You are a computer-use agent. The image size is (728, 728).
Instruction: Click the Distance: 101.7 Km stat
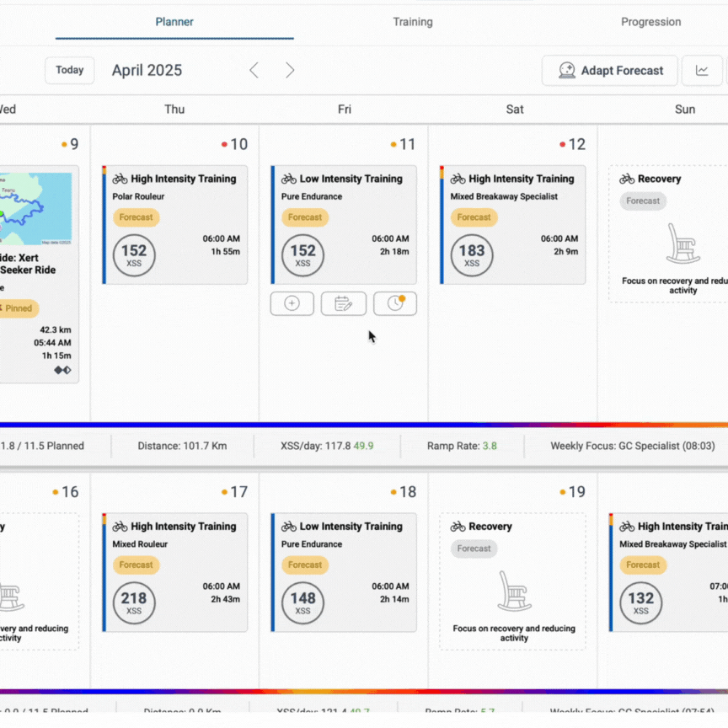click(x=183, y=446)
